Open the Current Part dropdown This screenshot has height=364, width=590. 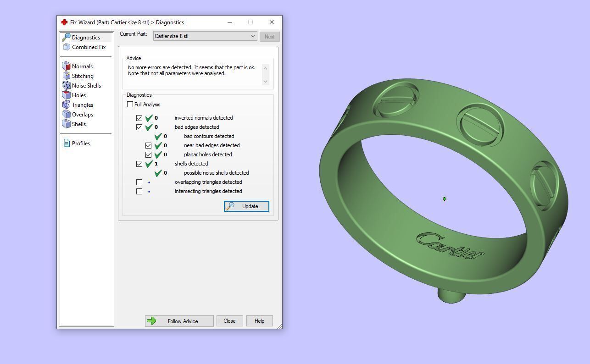click(x=205, y=36)
